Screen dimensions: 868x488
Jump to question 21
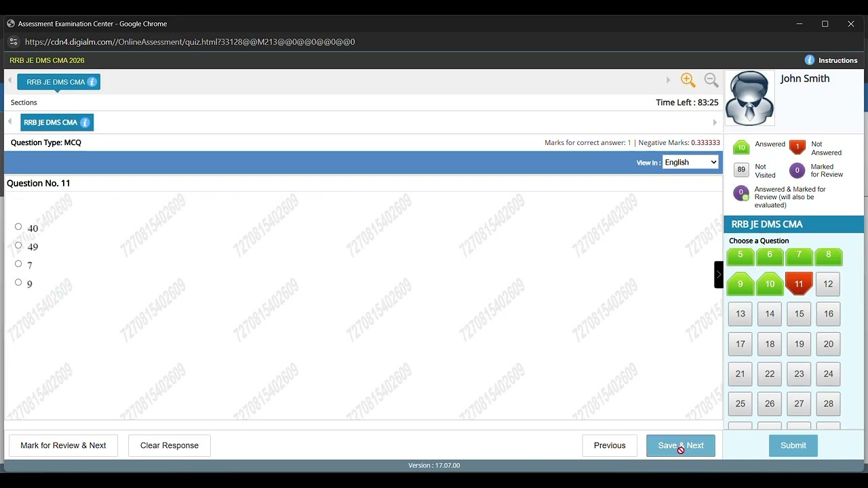(741, 373)
